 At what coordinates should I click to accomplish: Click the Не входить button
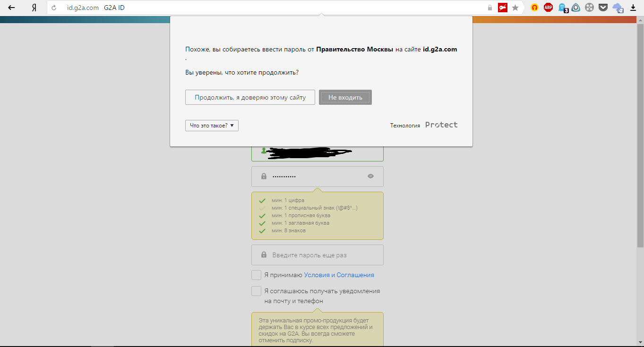point(345,97)
